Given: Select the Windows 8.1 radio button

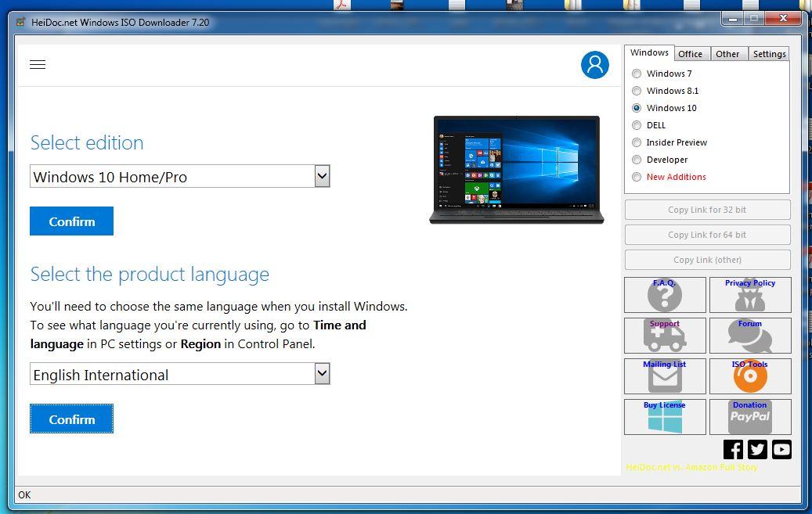Looking at the screenshot, I should point(637,91).
